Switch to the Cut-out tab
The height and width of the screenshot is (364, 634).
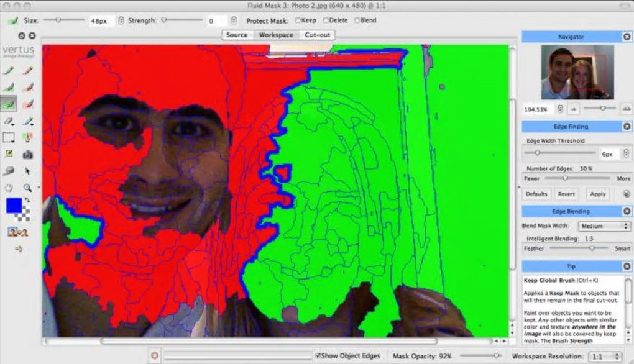(317, 35)
